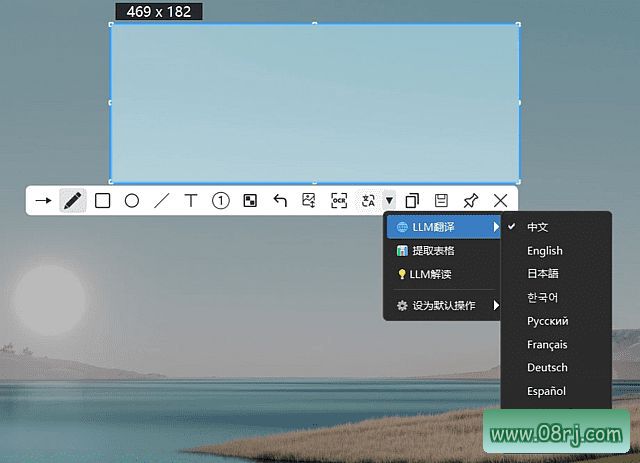Set translation language to 日本語
This screenshot has height=463, width=640.
545,274
